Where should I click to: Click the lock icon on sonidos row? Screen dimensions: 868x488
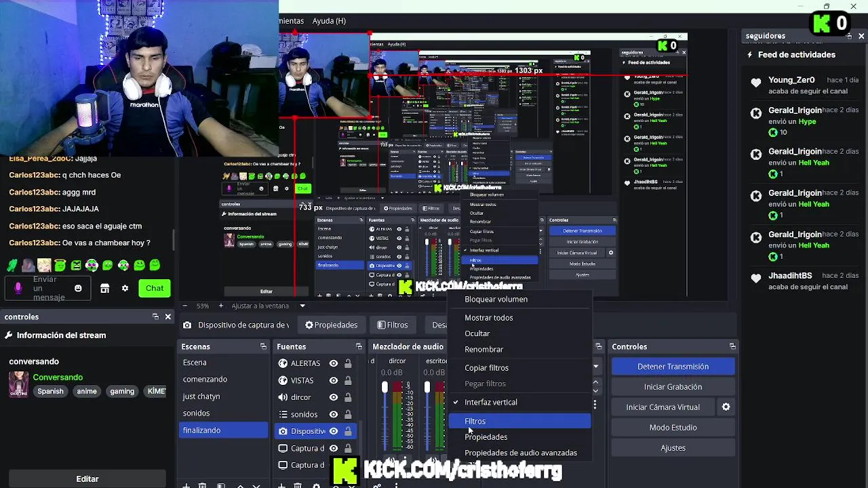pos(348,414)
